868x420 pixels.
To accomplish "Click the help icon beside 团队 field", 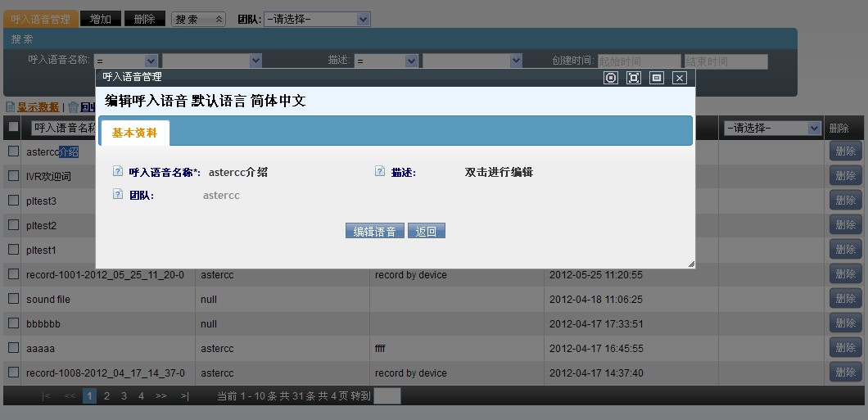I will [x=117, y=196].
